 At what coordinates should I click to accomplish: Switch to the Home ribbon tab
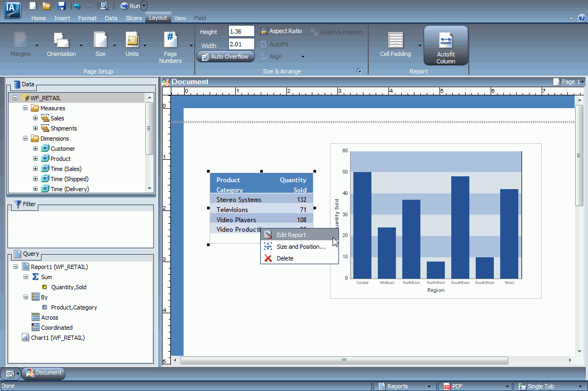pos(38,18)
